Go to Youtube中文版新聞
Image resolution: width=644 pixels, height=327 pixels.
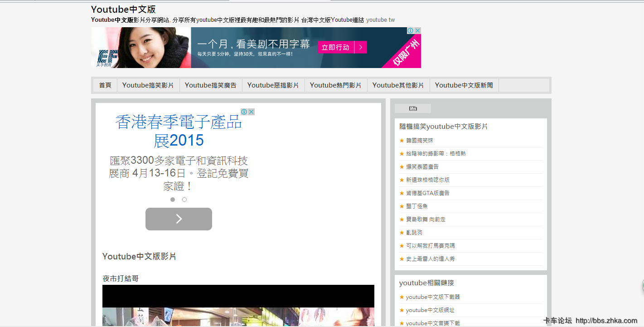point(464,85)
